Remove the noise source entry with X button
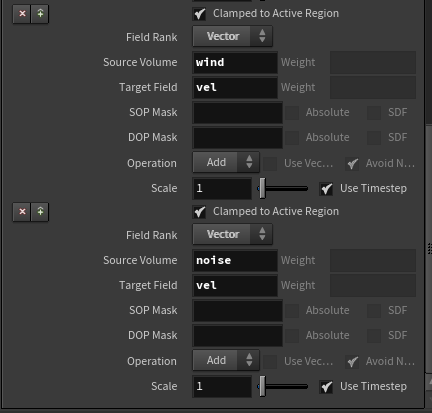This screenshot has height=413, width=432. point(22,212)
